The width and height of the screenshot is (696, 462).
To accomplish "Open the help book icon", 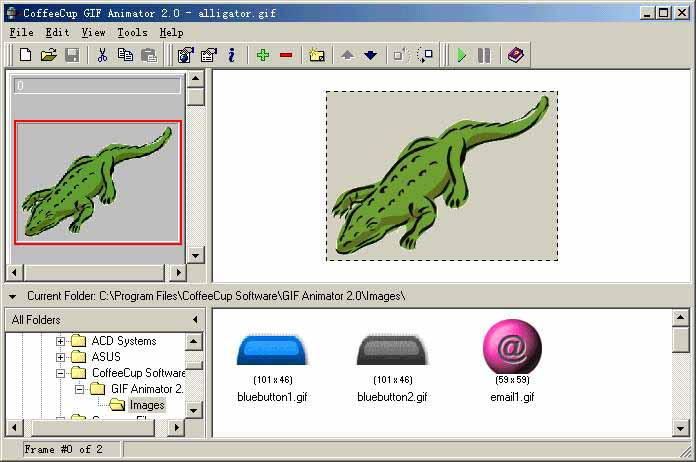I will pyautogui.click(x=515, y=55).
